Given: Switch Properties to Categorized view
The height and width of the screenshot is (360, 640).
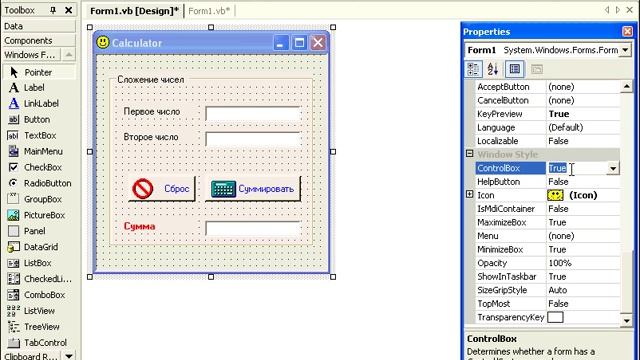Looking at the screenshot, I should click(473, 69).
